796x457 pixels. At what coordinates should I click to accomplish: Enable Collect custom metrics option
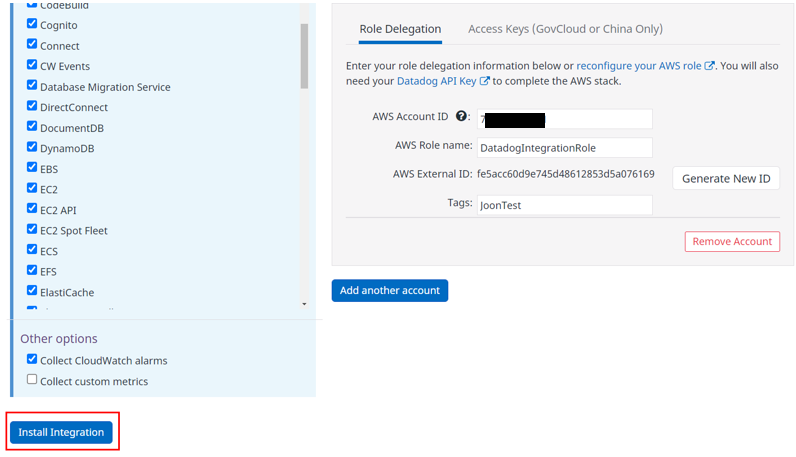point(32,379)
